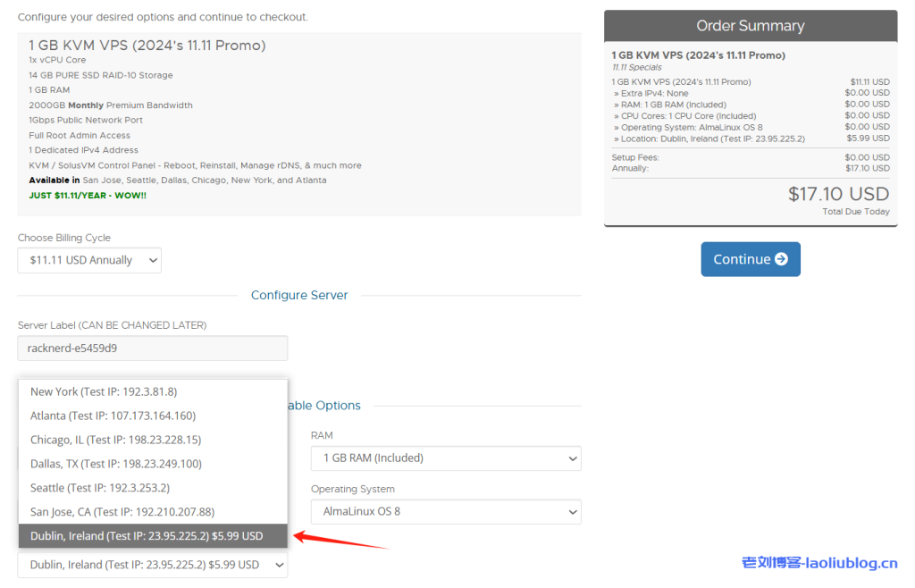Click the collapsed location select showing Dublin
Screen dimensions: 915x588
[153, 565]
